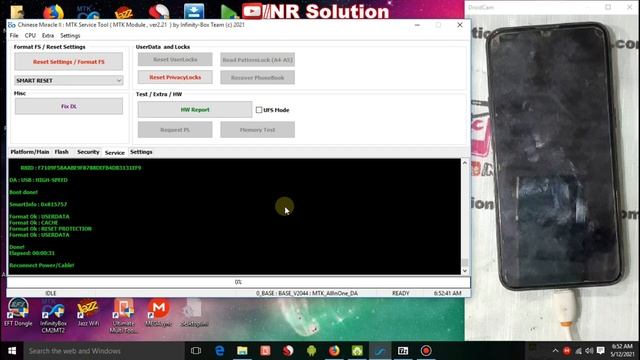Open Firefox from taskbar
The width and height of the screenshot is (640, 360).
(334, 351)
